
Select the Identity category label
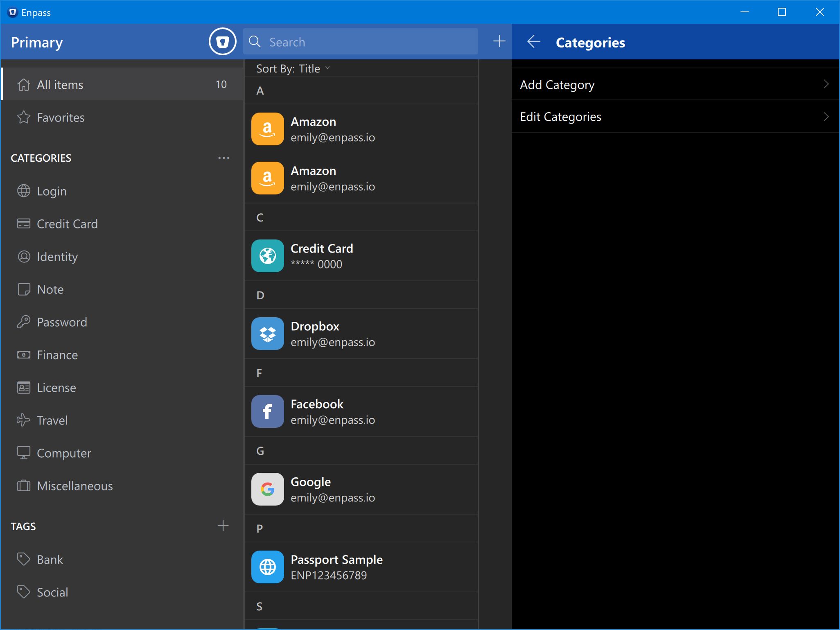click(57, 257)
